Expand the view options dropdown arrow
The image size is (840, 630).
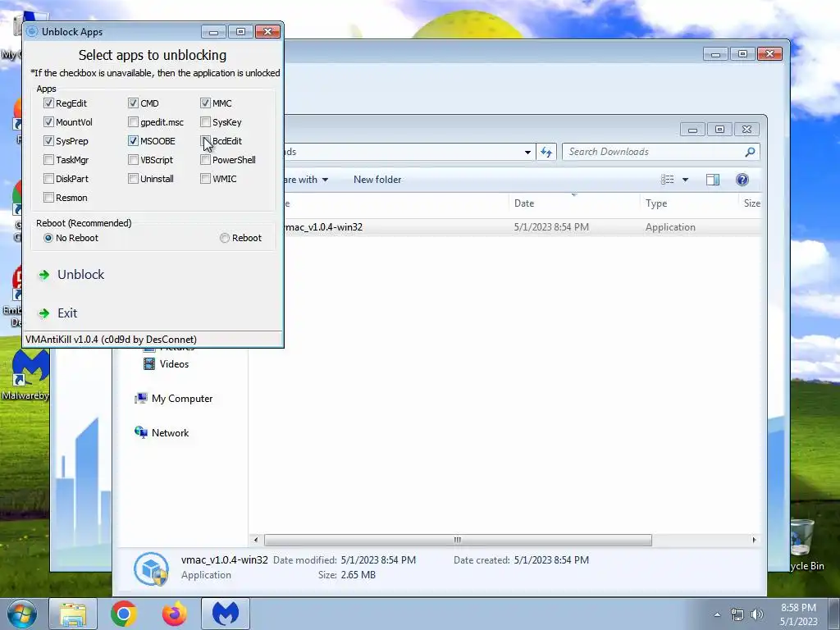pyautogui.click(x=685, y=180)
